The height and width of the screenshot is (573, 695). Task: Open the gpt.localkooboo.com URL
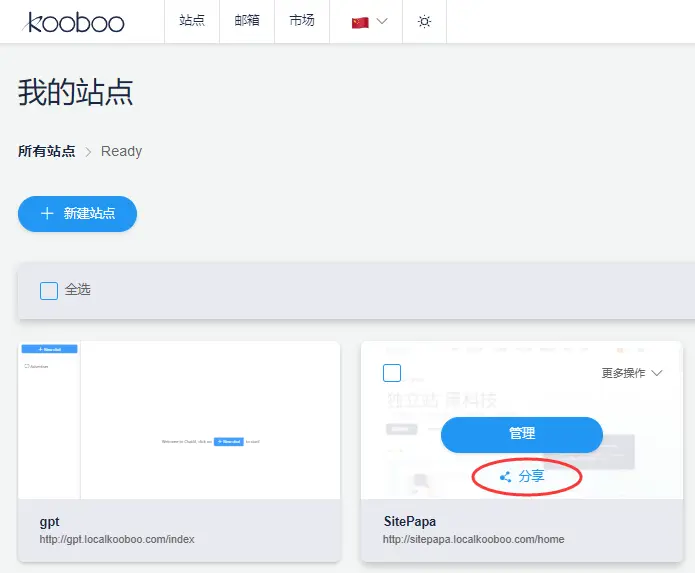pyautogui.click(x=117, y=540)
